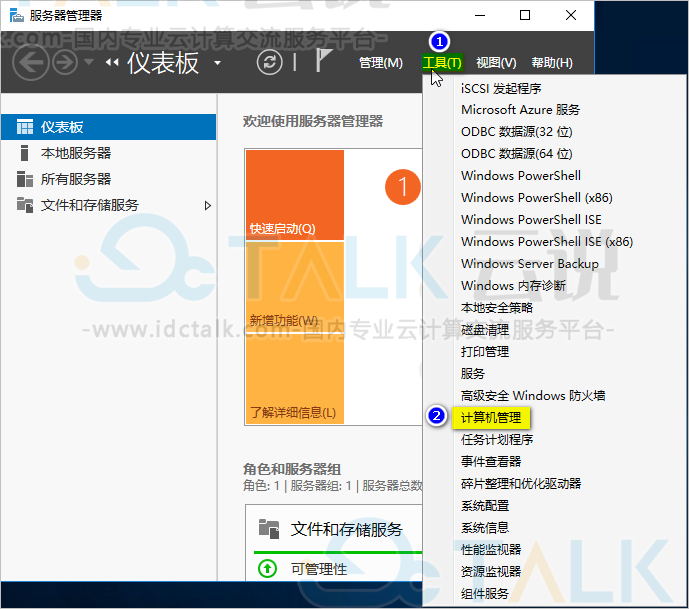Select 计算机管理 from tools menu
Image resolution: width=689 pixels, height=609 pixels.
pos(491,417)
